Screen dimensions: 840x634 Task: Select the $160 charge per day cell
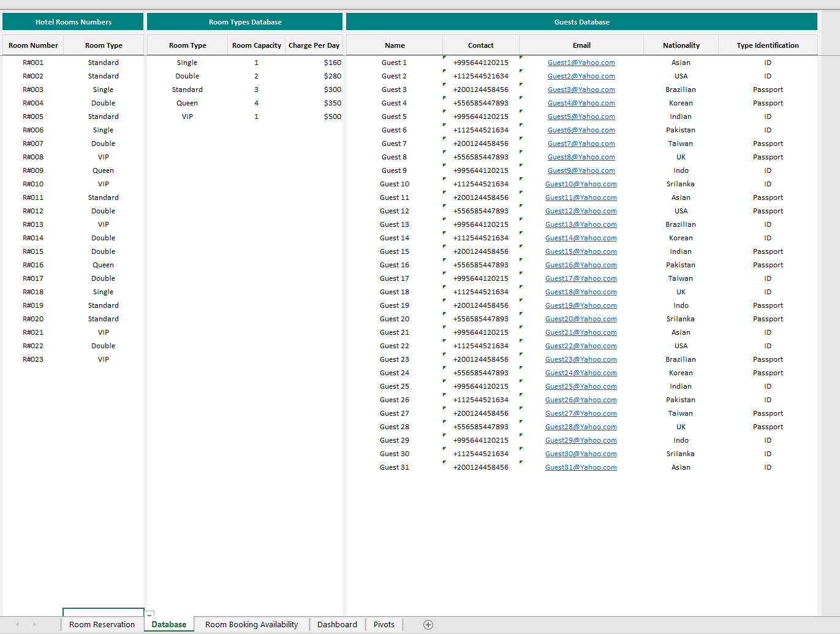click(x=314, y=63)
